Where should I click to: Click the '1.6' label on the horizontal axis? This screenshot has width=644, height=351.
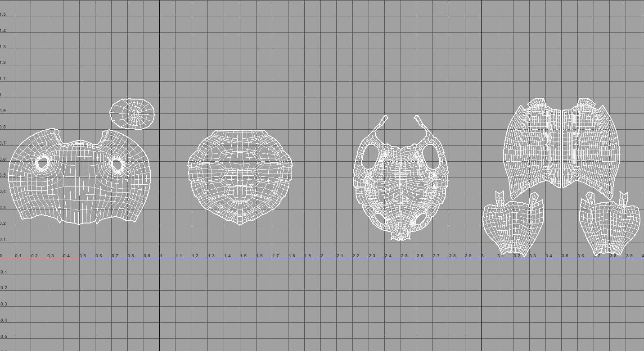tap(260, 256)
